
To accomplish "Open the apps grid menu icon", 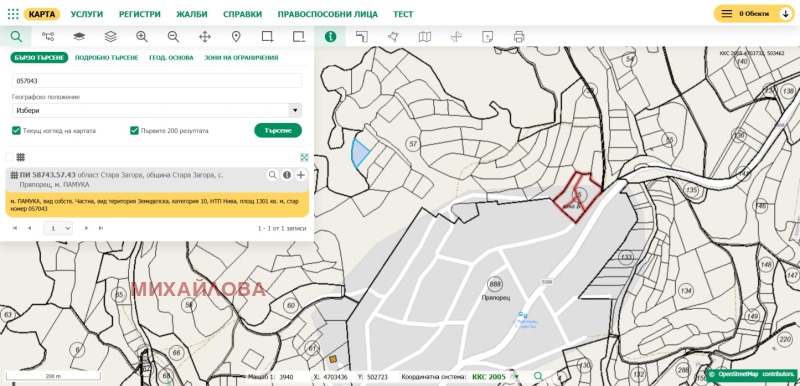I will [x=13, y=14].
